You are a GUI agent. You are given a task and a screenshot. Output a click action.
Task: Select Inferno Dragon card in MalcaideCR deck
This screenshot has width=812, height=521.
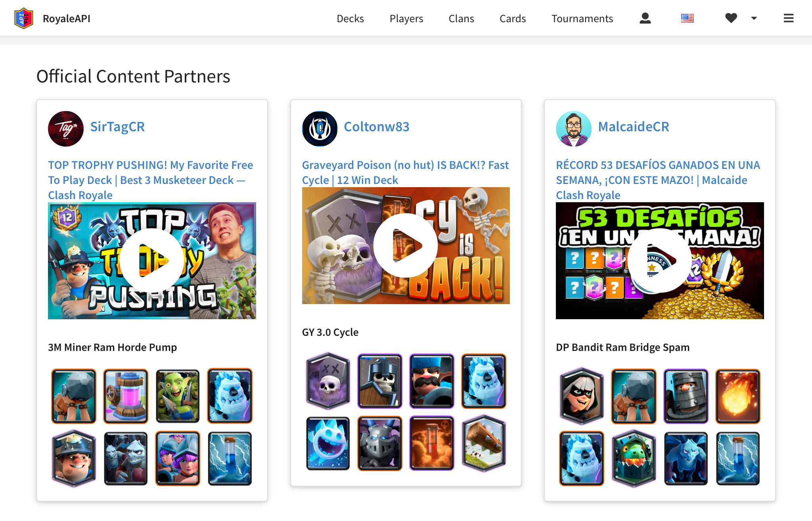[x=634, y=459]
